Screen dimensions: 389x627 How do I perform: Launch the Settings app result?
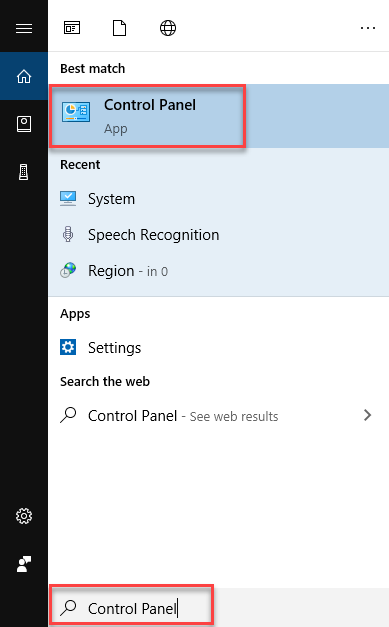click(x=219, y=347)
